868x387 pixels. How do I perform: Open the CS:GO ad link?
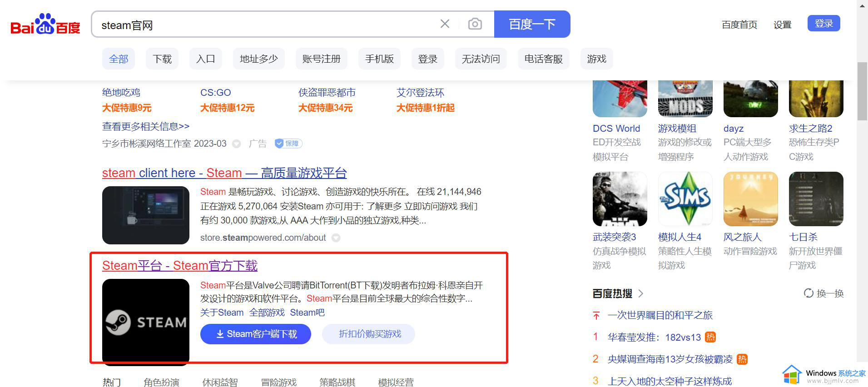216,93
